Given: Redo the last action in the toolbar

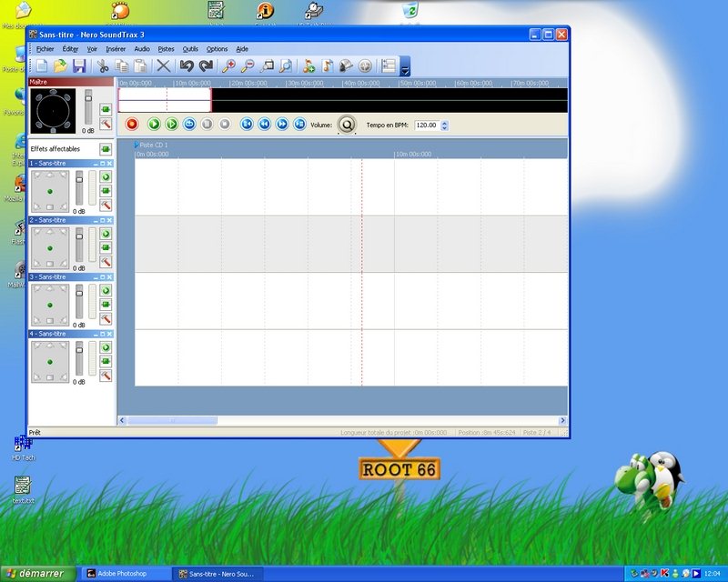Looking at the screenshot, I should coord(206,65).
